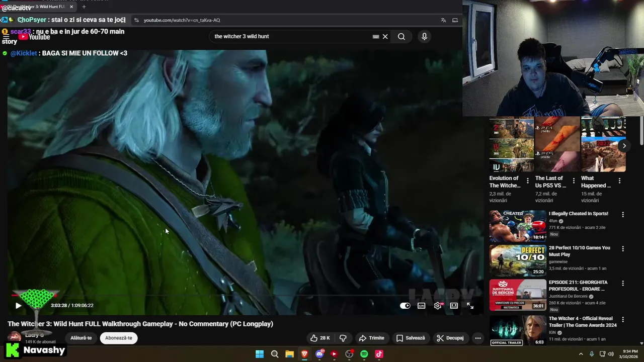Open the Lacry channel avatar
Image resolution: width=644 pixels, height=362 pixels.
tap(14, 337)
